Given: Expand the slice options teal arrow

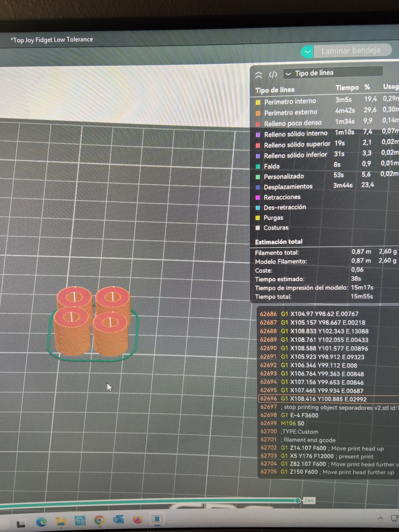Looking at the screenshot, I should click(x=307, y=51).
